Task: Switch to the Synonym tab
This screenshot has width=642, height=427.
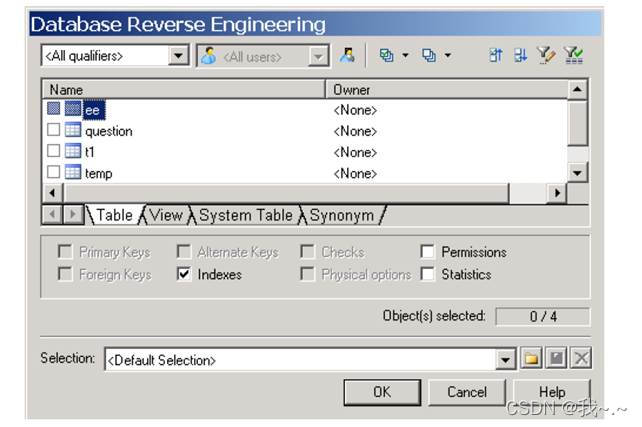Action: pyautogui.click(x=341, y=215)
